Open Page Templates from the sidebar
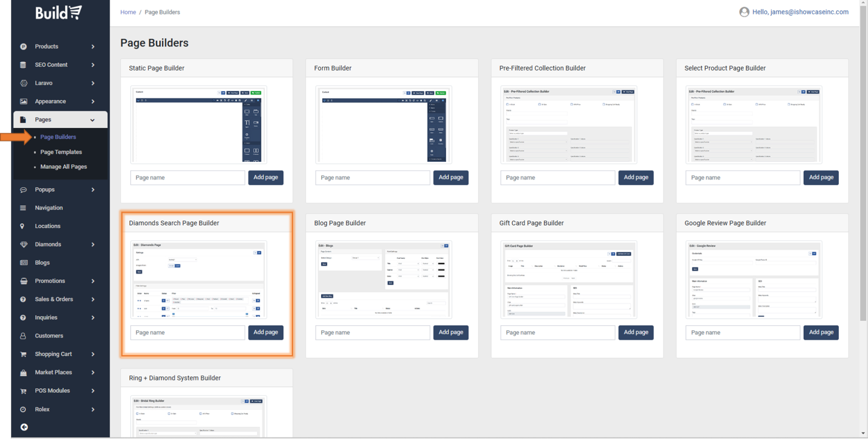Screen dimensions: 868x439 pyautogui.click(x=61, y=152)
